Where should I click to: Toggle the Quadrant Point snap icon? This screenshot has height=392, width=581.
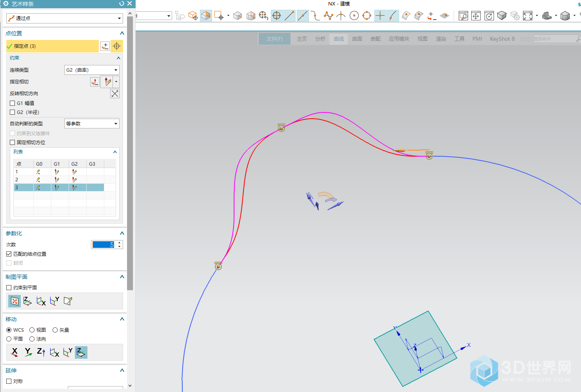coord(367,16)
